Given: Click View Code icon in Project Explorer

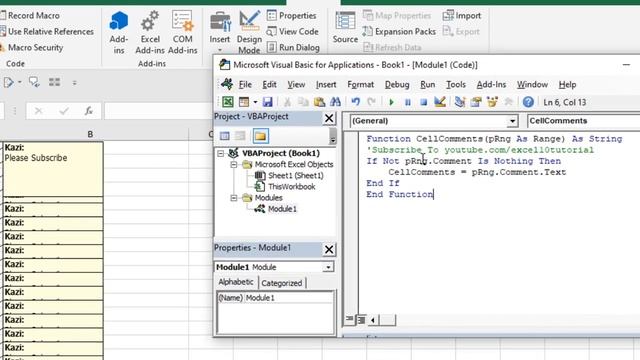Looking at the screenshot, I should tap(224, 136).
